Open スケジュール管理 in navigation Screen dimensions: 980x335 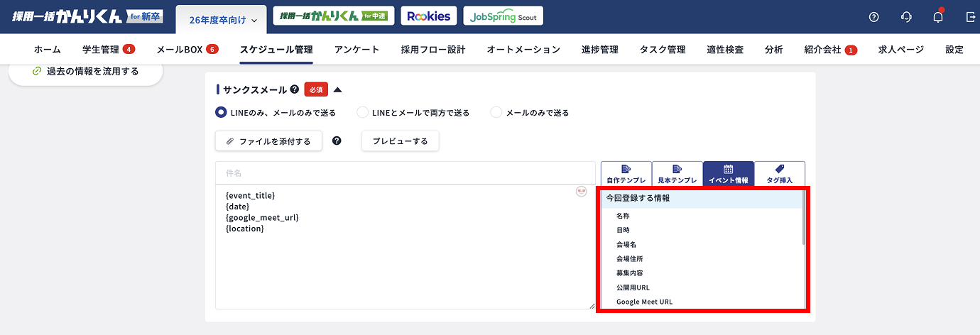(x=276, y=50)
